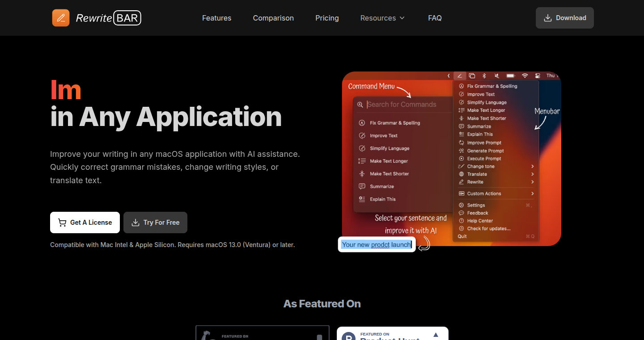Screen dimensions: 644x340
Task: Click Summarize speech-bubble icon in Command Menu
Action: (362, 186)
